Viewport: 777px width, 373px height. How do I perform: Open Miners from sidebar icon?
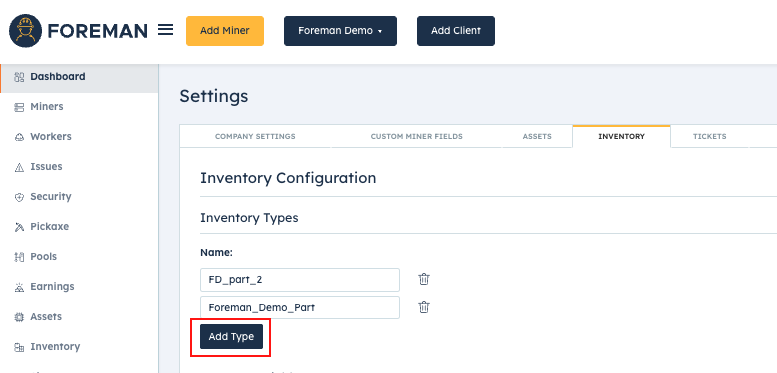19,107
